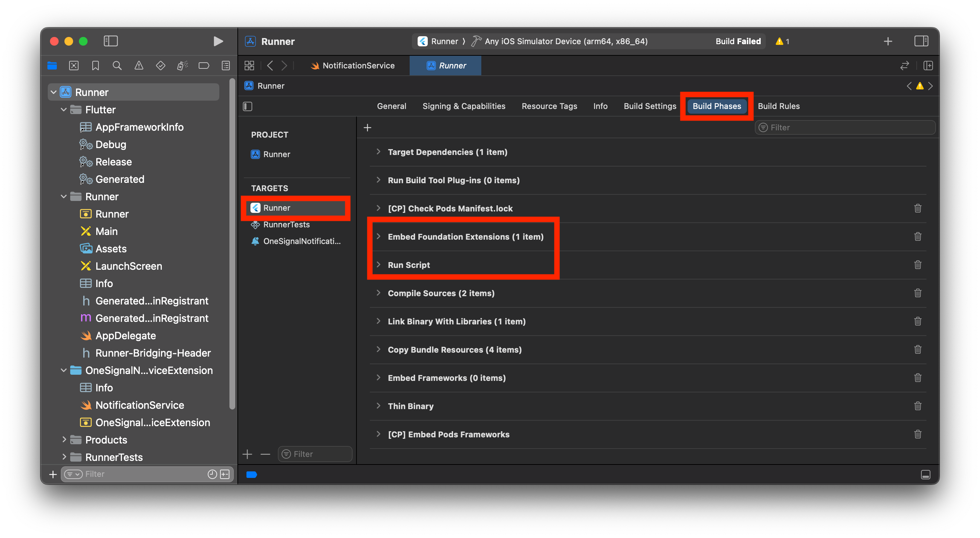This screenshot has width=980, height=538.
Task: Open the Debug navigator icon
Action: [182, 66]
